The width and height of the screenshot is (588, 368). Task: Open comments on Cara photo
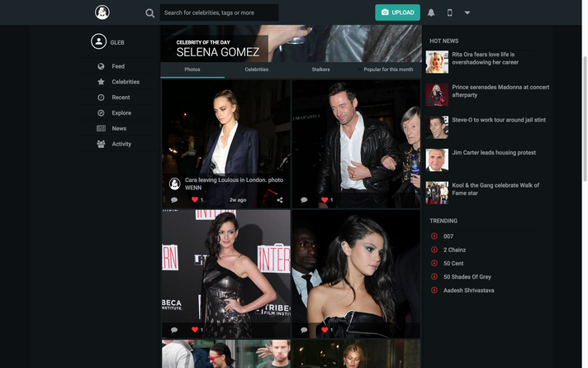[x=174, y=200]
